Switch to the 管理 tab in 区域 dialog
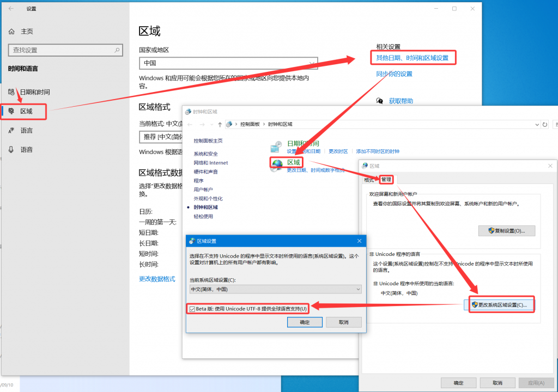 coord(386,180)
